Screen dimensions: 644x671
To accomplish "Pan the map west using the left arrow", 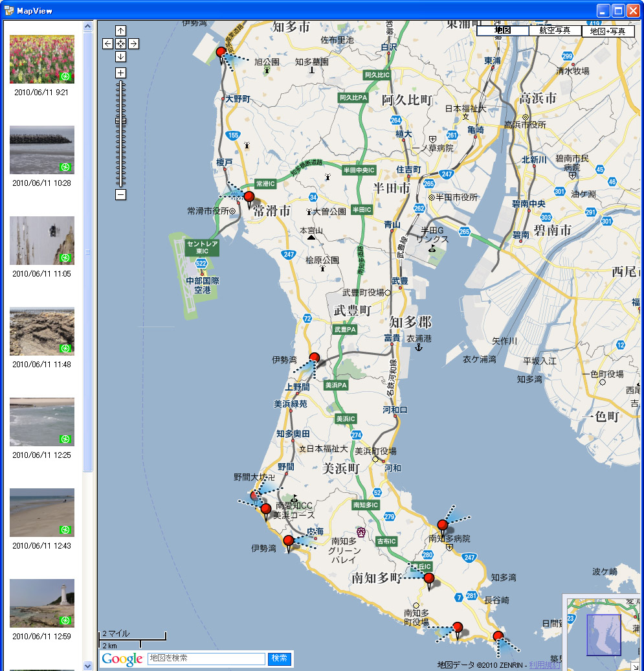I will [x=107, y=43].
